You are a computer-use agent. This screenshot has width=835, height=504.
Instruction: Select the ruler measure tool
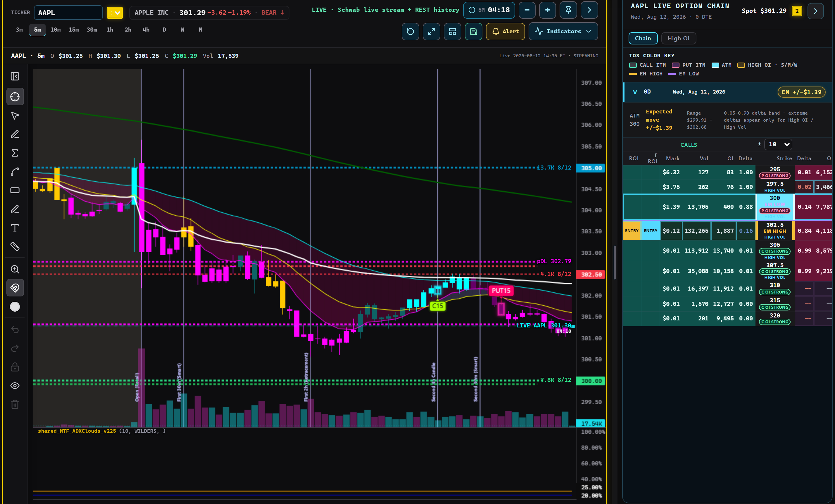[15, 246]
